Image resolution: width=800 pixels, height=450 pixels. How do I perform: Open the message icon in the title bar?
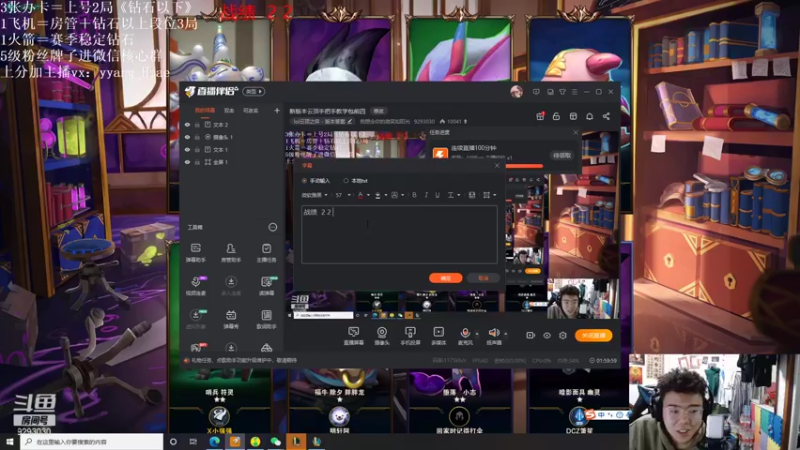[536, 92]
